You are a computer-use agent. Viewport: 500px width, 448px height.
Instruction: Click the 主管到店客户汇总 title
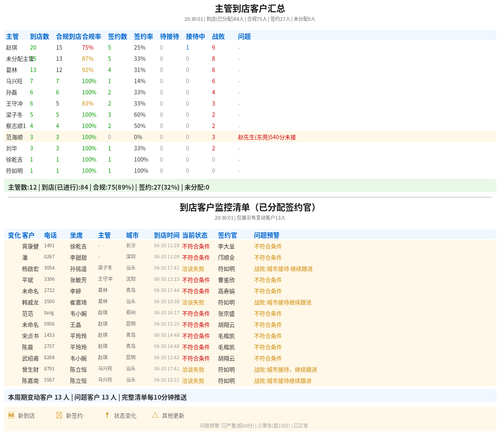tap(250, 8)
